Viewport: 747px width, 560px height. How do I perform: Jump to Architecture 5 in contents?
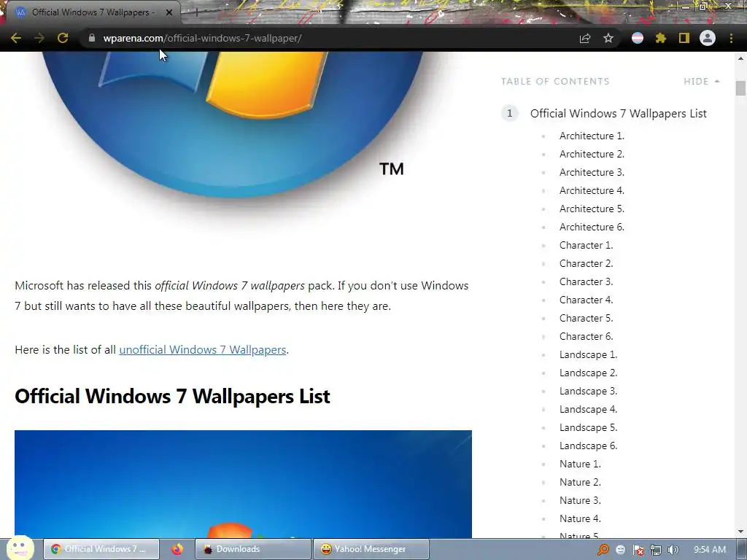(592, 209)
